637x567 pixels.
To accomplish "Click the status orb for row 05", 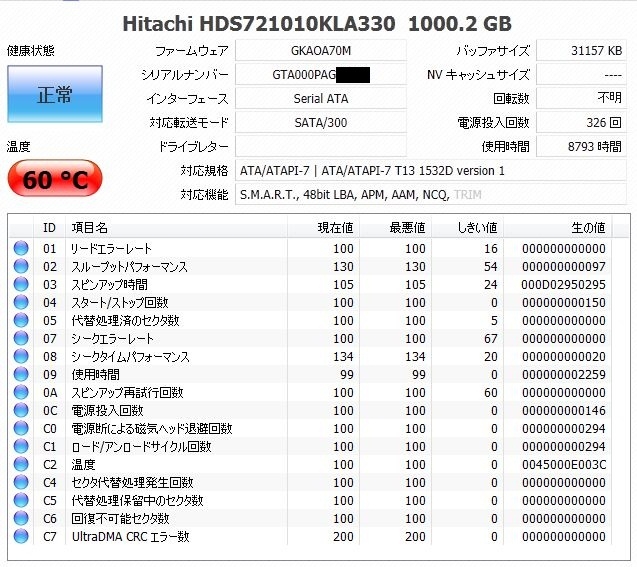I will click(21, 320).
